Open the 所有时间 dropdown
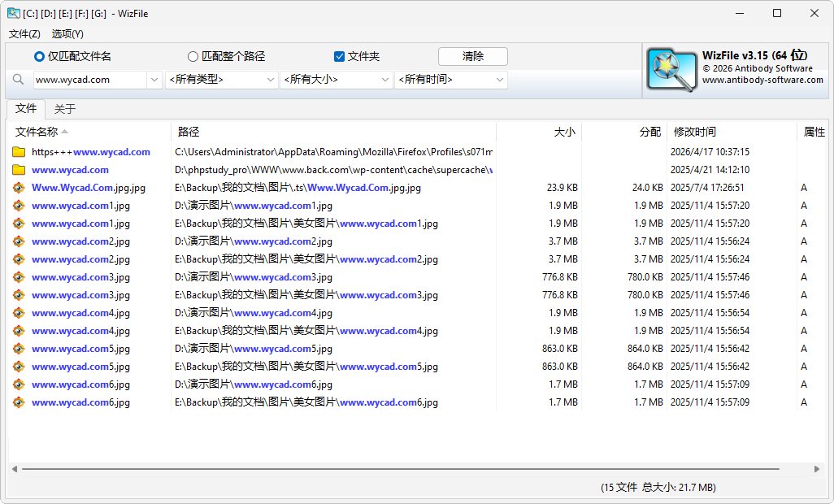Viewport: 834px width, 504px height. coord(451,79)
